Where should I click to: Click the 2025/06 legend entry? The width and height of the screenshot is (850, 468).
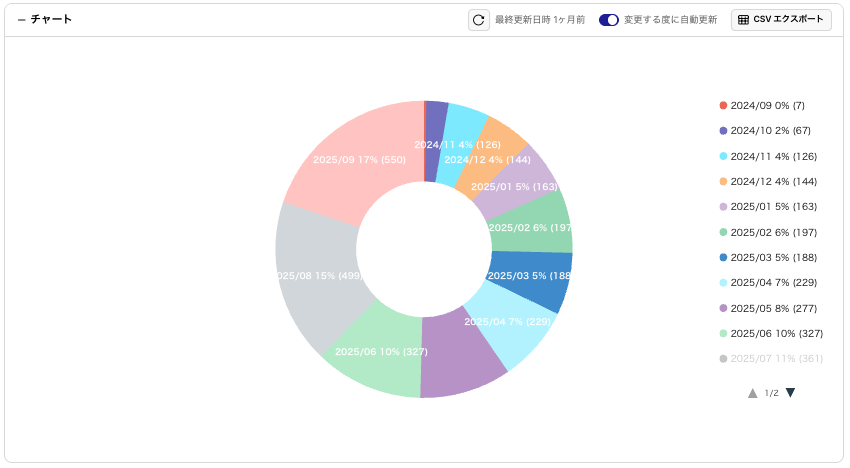[x=776, y=333]
